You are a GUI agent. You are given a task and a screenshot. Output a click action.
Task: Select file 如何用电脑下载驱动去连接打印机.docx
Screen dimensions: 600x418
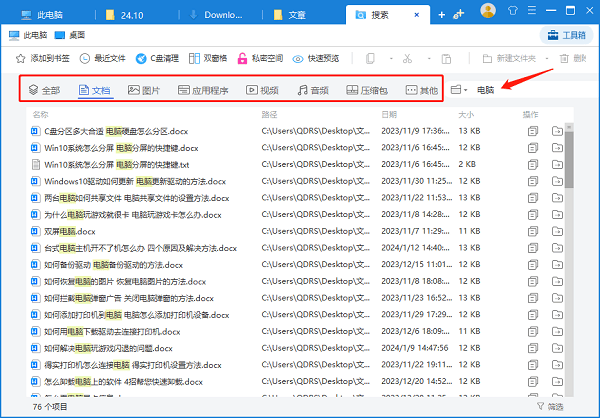click(112, 331)
